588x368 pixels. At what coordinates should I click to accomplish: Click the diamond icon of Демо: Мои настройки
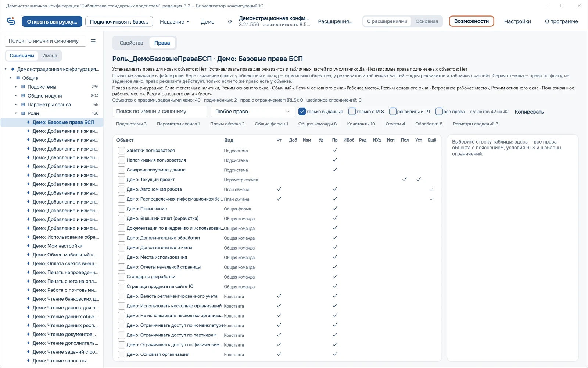[28, 246]
